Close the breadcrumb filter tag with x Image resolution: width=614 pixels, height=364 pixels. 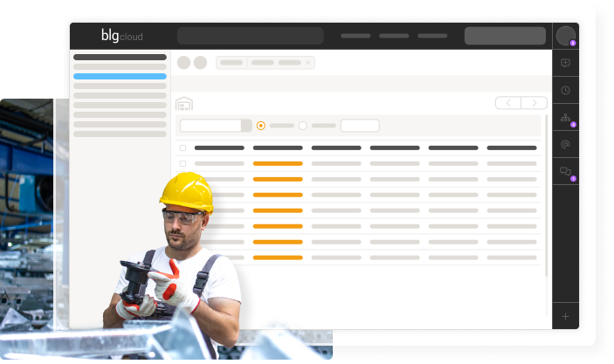[307, 63]
